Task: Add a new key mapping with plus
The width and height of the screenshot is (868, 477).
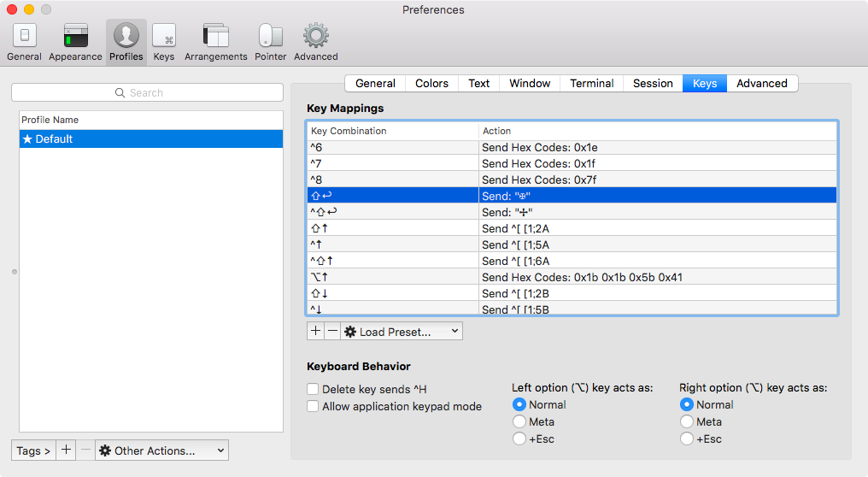Action: (315, 332)
